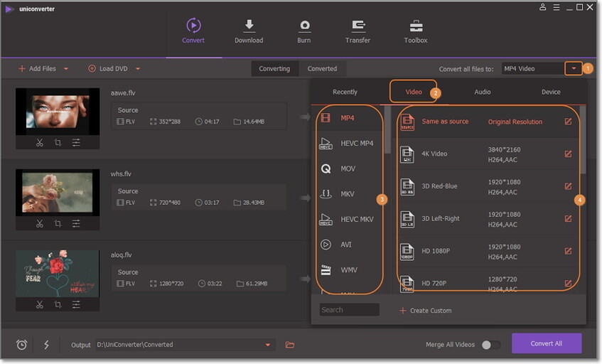Open the Toolbox section
Image resolution: width=602 pixels, height=364 pixels.
click(x=416, y=31)
